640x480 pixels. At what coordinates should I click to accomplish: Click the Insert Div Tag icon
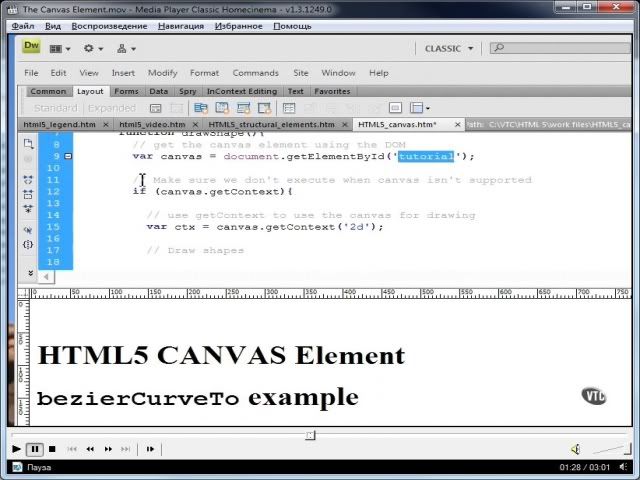[x=156, y=108]
